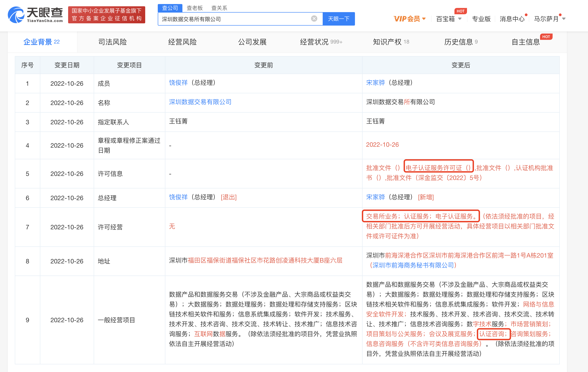Image resolution: width=588 pixels, height=372 pixels.
Task: Switch to 查老板 search tab
Action: 195,8
